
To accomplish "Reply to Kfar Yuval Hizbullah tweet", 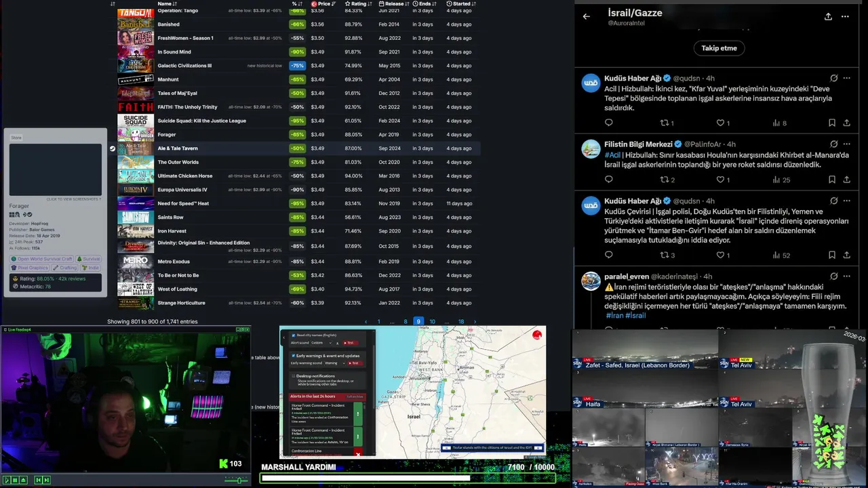I will (608, 123).
